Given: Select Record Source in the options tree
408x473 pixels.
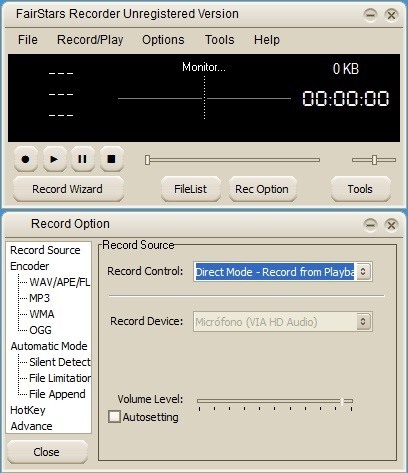Looking at the screenshot, I should (45, 250).
